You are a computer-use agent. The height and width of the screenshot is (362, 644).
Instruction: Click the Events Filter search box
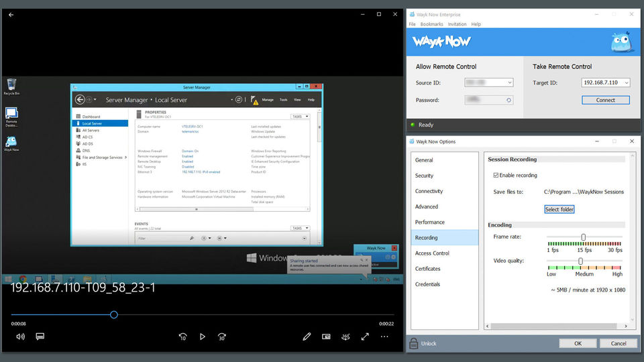point(166,239)
